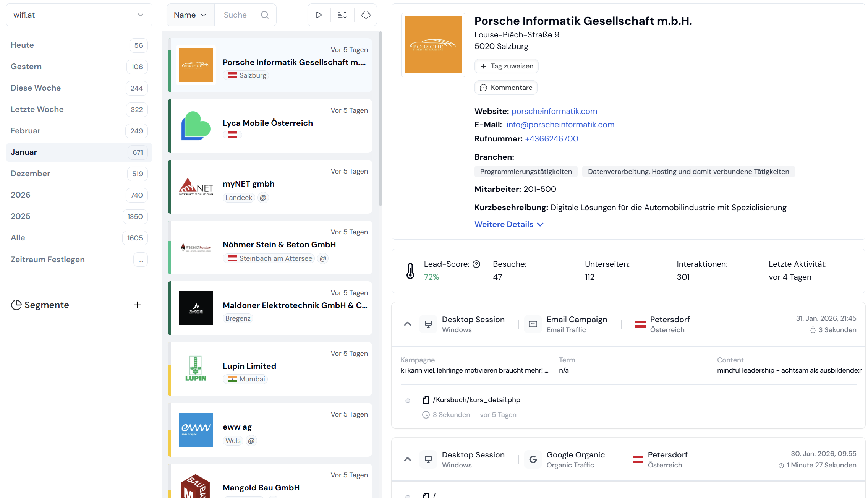Click the sort order icon
868x498 pixels.
(x=342, y=15)
